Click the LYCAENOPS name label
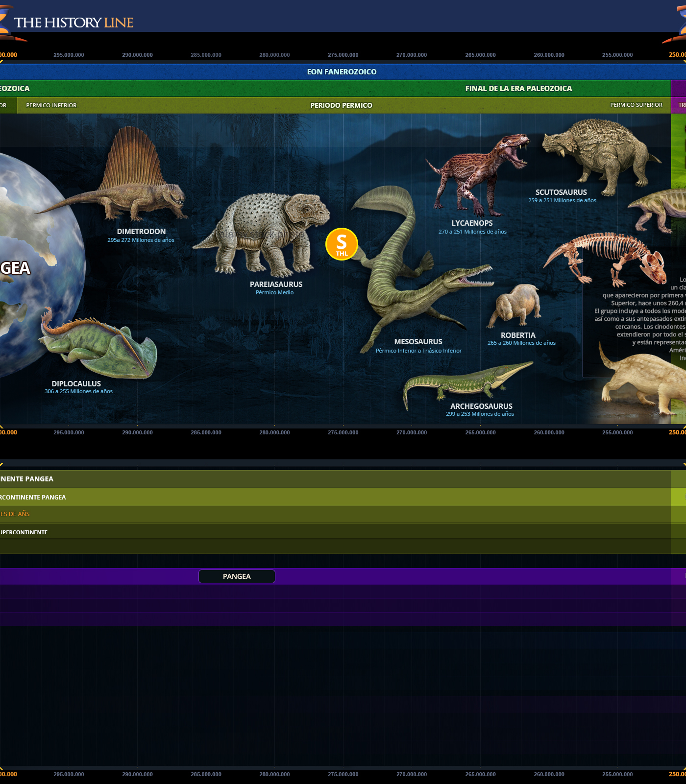 pyautogui.click(x=472, y=223)
